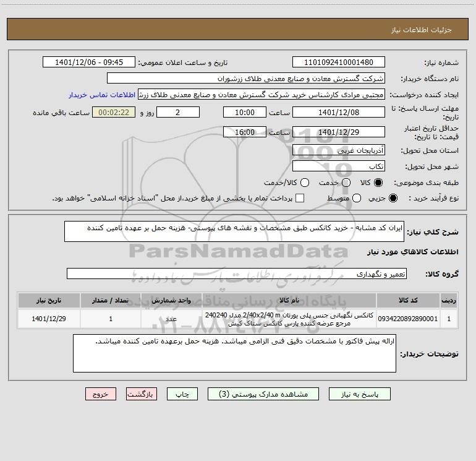
Task: Click quantity cell showing 1
Action: [x=111, y=319]
